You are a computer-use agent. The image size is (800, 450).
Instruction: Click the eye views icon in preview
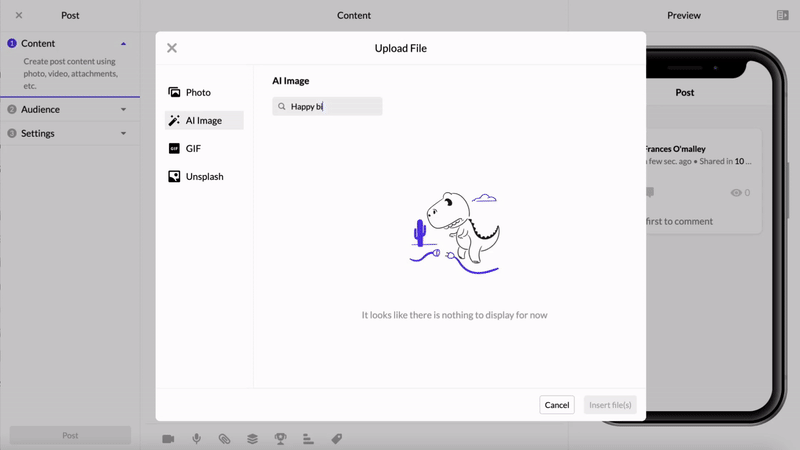(736, 193)
